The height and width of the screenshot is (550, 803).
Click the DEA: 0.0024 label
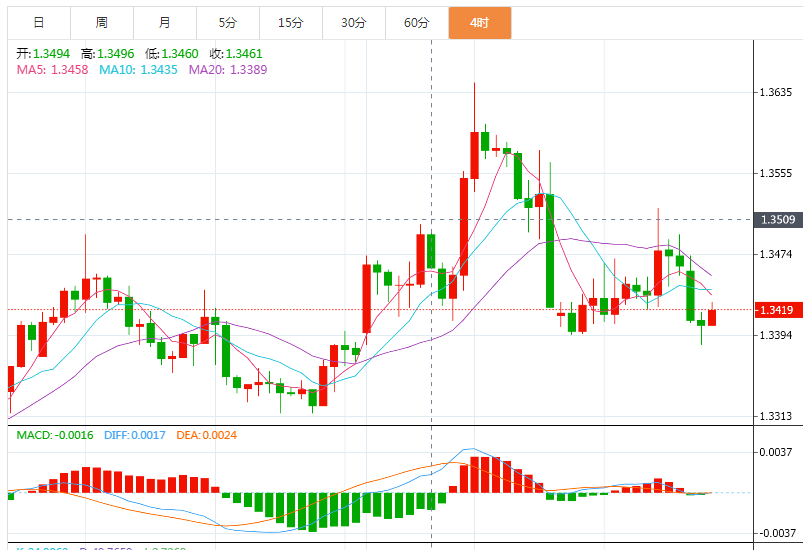(x=206, y=435)
